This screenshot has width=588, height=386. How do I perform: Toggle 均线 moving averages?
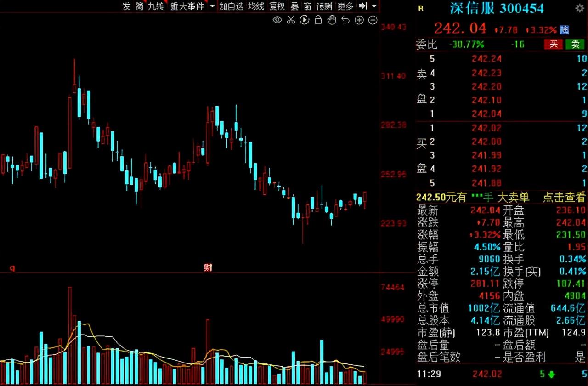[x=256, y=6]
